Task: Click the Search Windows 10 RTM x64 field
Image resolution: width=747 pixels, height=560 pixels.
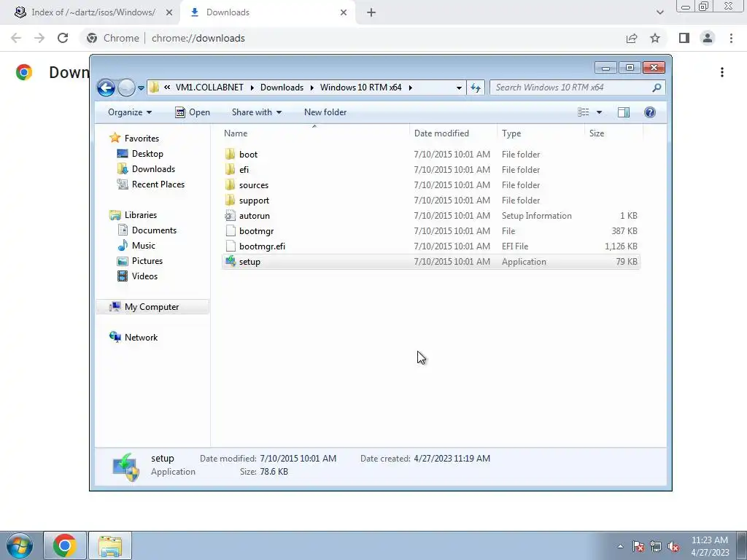Action: click(578, 87)
